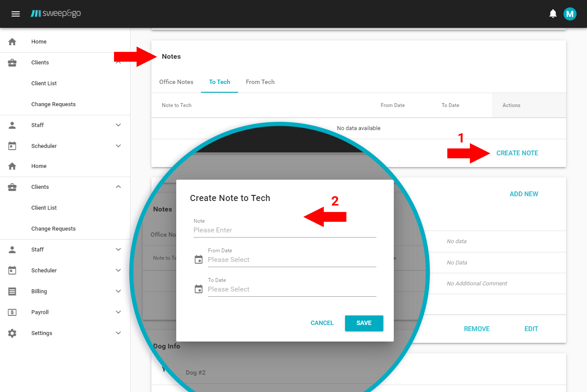Click Notes heading above the To Tech tab

pyautogui.click(x=171, y=57)
